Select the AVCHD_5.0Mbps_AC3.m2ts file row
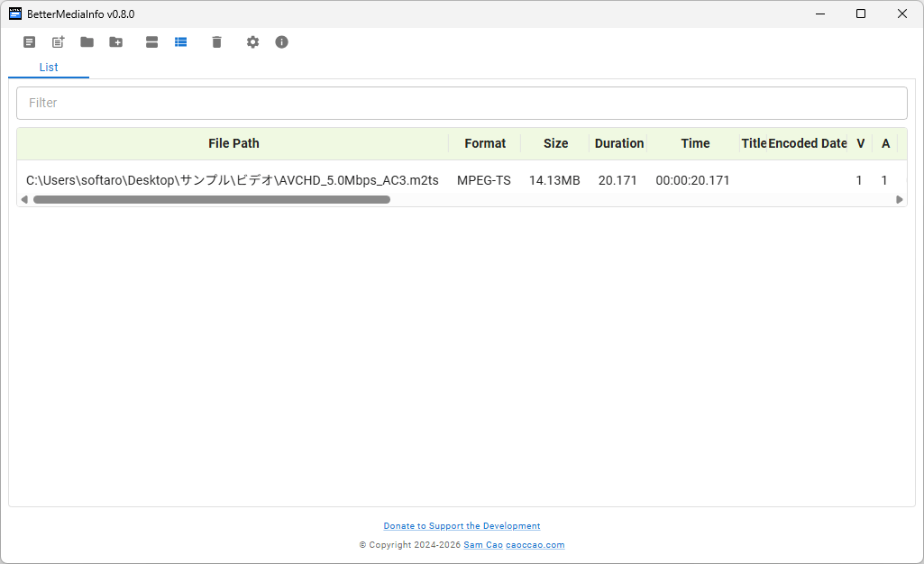The width and height of the screenshot is (924, 564). tap(233, 180)
